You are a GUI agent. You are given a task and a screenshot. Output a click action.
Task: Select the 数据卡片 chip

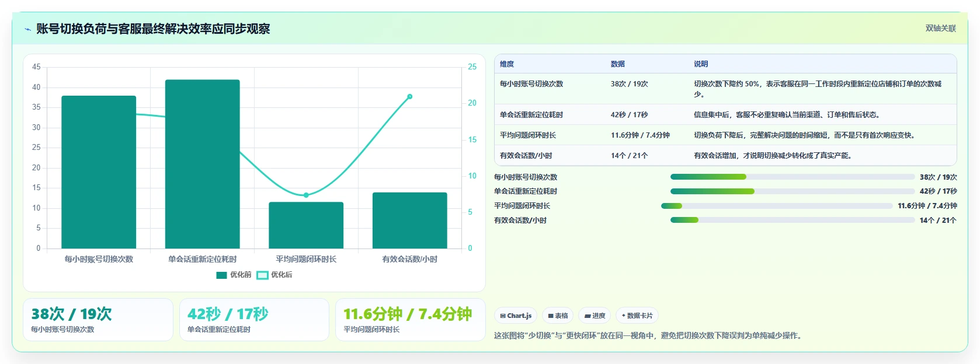pos(637,316)
